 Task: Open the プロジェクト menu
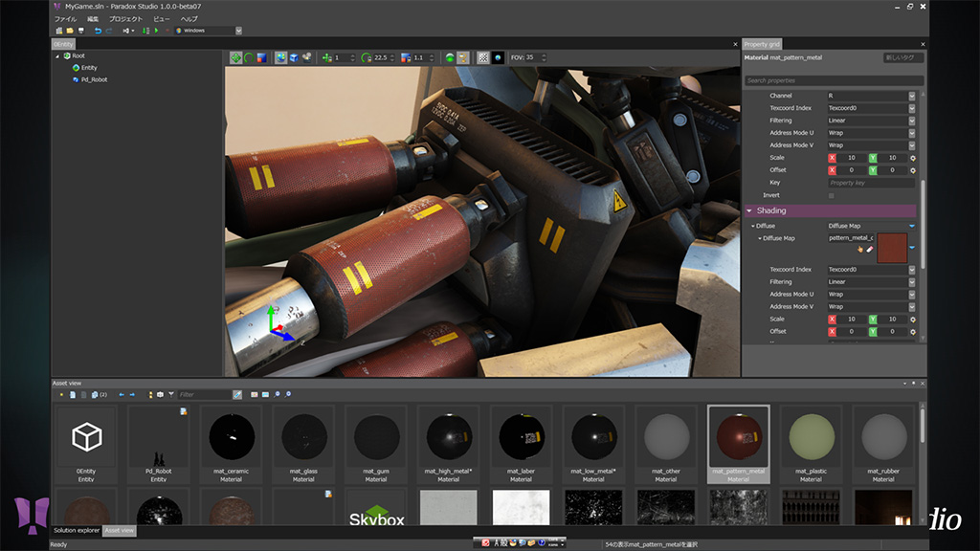[x=125, y=19]
